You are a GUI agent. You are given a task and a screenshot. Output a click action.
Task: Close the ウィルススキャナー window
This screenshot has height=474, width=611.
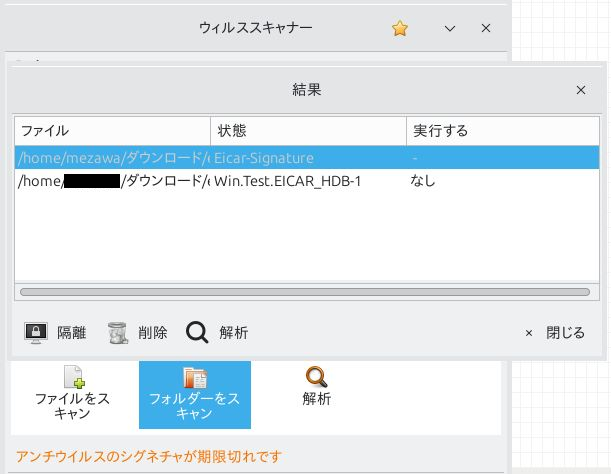click(x=486, y=28)
